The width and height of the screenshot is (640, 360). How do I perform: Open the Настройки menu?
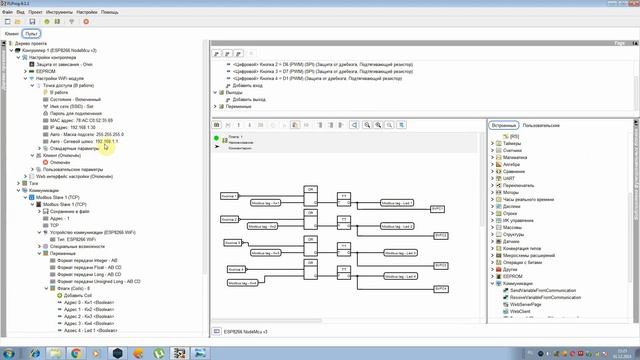(x=87, y=12)
